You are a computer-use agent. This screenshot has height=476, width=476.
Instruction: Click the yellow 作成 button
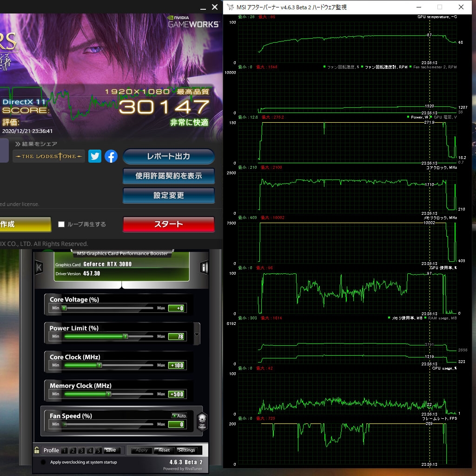[x=26, y=224]
